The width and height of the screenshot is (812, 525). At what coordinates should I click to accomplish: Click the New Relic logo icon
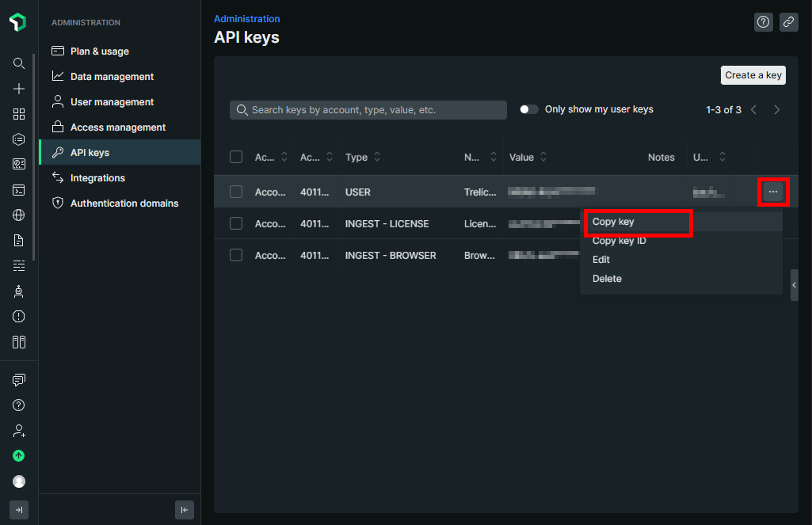pos(18,22)
